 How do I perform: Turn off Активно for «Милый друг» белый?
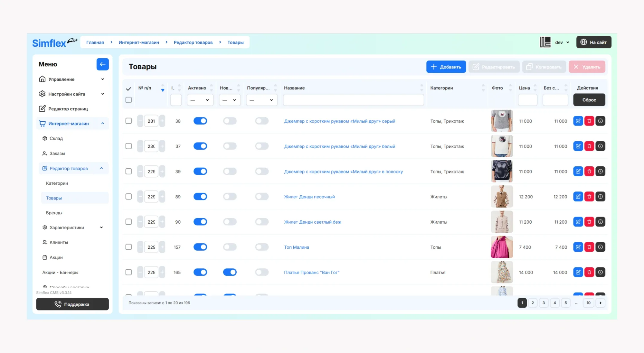200,146
